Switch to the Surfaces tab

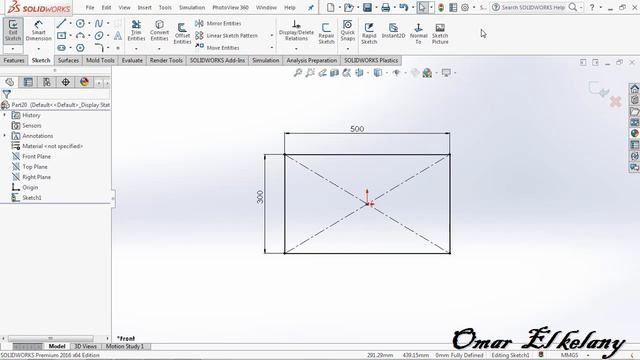point(68,60)
